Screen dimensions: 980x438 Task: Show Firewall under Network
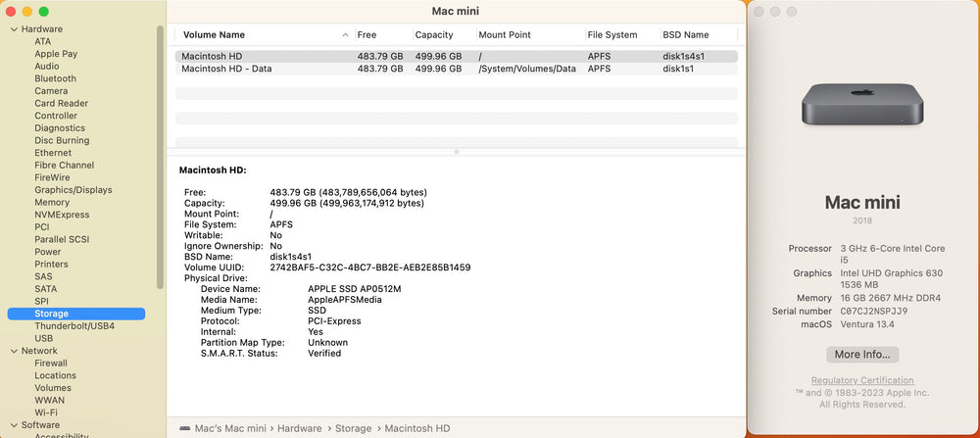pos(51,363)
